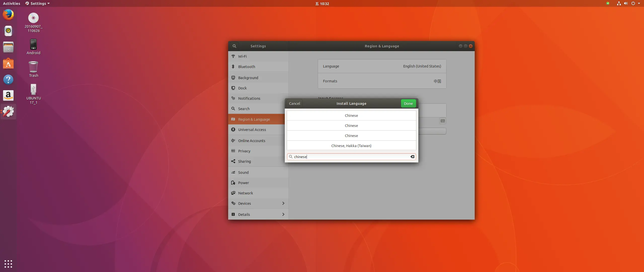Expand the Details section
644x272 pixels.
pos(283,214)
